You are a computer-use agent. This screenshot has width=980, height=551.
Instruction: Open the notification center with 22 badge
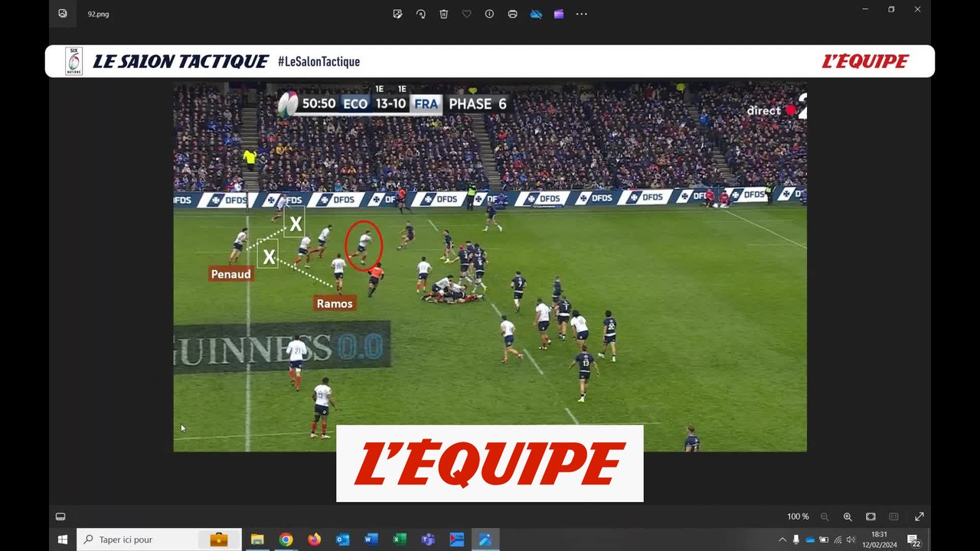point(914,540)
